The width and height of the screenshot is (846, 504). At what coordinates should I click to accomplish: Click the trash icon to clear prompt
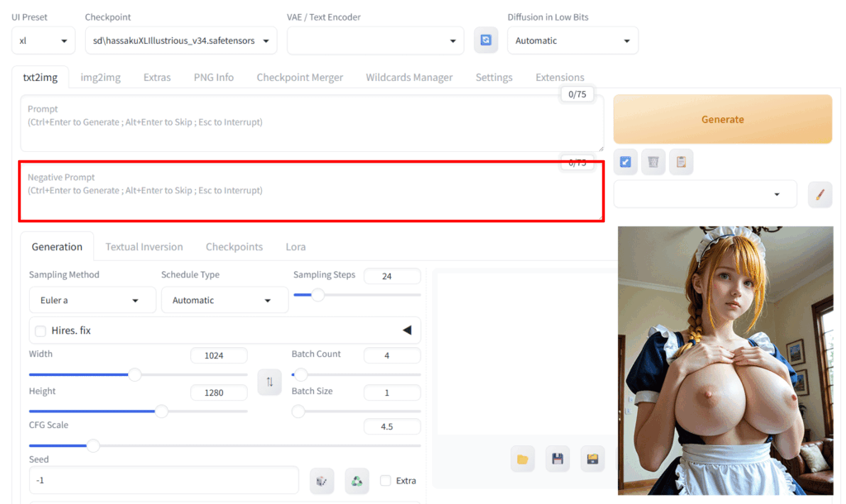click(654, 162)
